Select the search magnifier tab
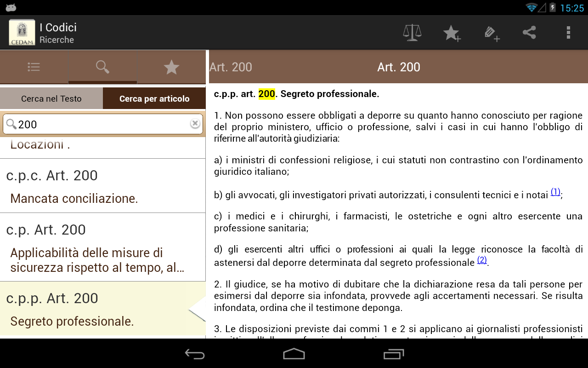Screen dimensions: 588x368 pyautogui.click(x=102, y=67)
